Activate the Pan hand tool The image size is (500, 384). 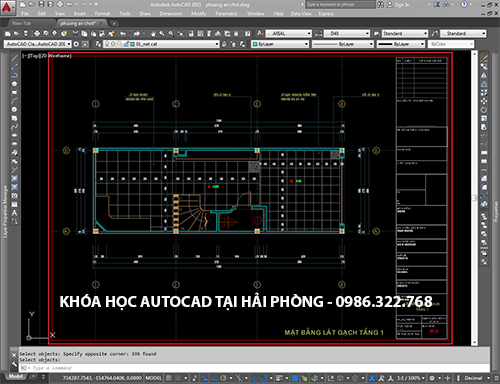coord(153,34)
